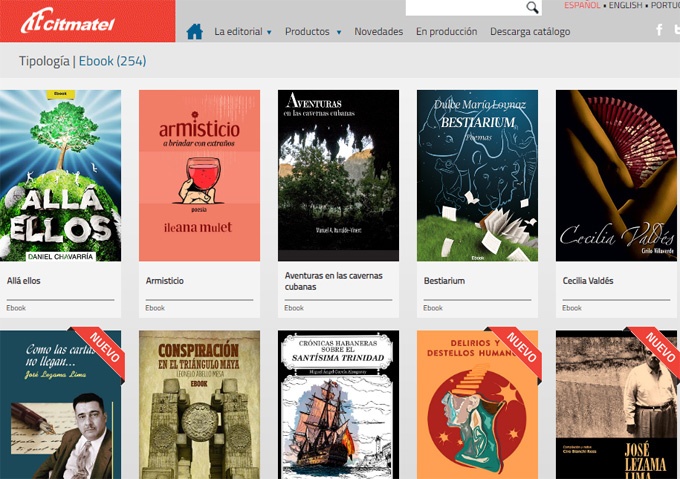Select Aventuras en las cavernas cubanas cover
This screenshot has width=680, height=479.
tap(338, 176)
